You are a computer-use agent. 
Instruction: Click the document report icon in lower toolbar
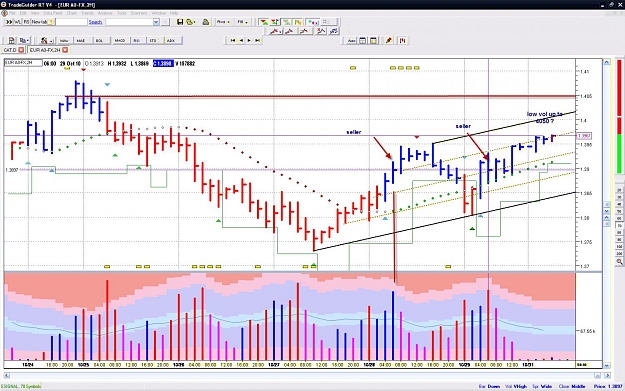[x=12, y=40]
